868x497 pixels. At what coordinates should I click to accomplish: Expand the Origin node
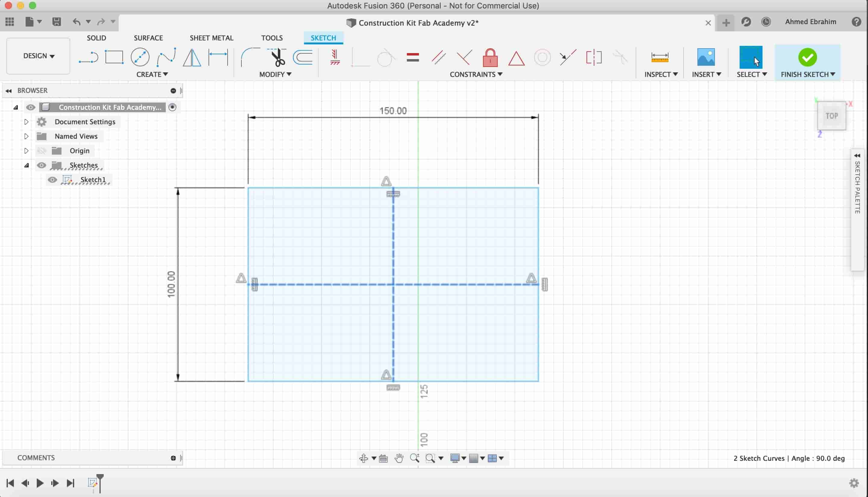pos(26,150)
